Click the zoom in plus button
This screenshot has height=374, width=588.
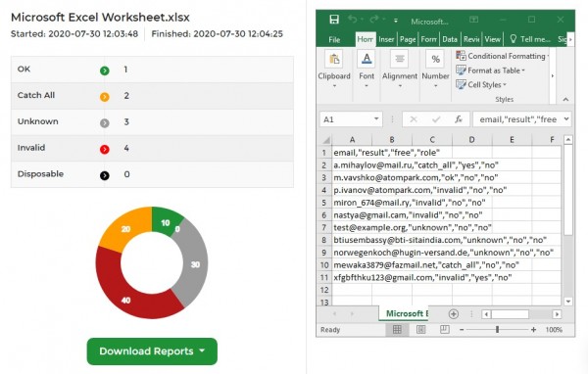tap(533, 330)
